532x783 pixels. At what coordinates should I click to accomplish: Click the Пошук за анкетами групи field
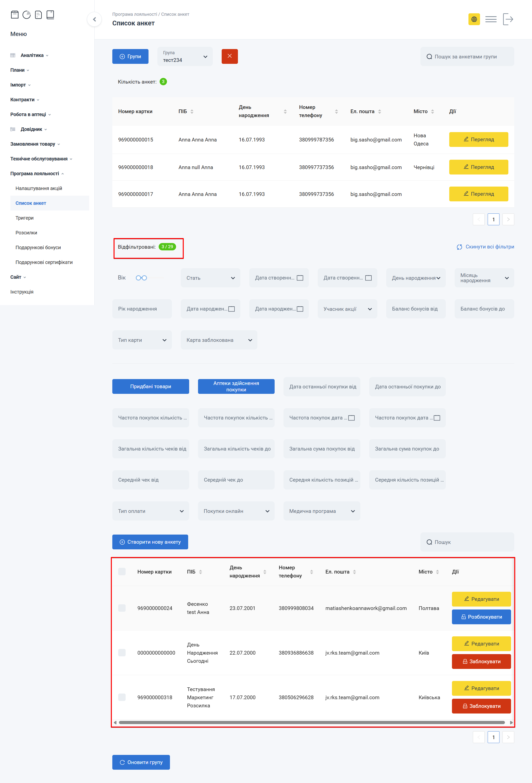click(x=467, y=56)
